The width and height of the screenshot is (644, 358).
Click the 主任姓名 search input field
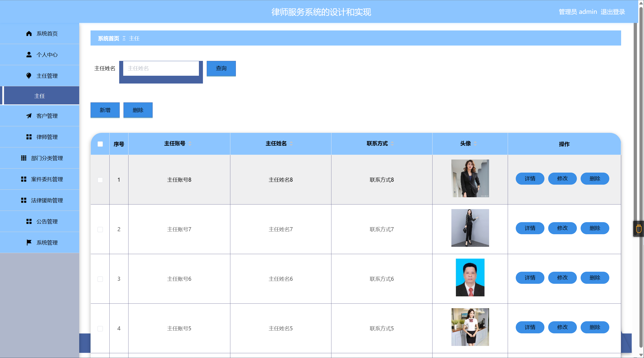click(161, 68)
